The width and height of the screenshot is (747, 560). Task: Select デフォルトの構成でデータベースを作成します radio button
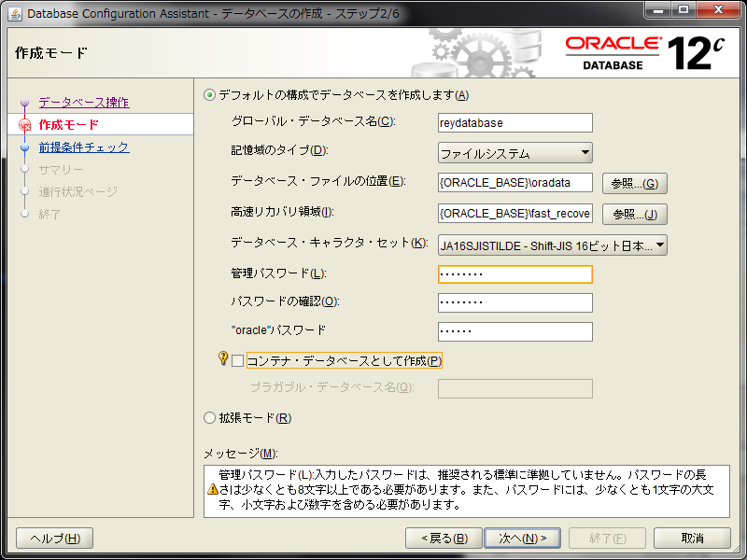tap(209, 95)
